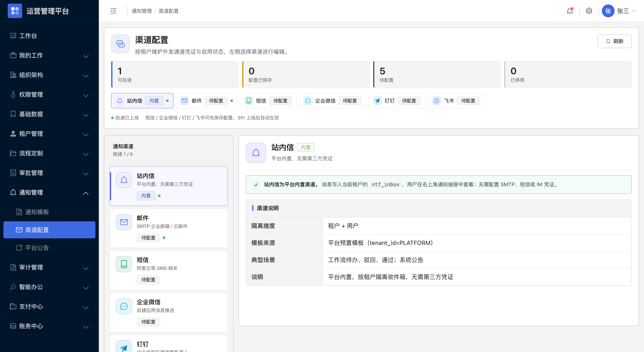Expand the 组织架构 sidebar menu
The width and height of the screenshot is (644, 352).
tap(49, 75)
